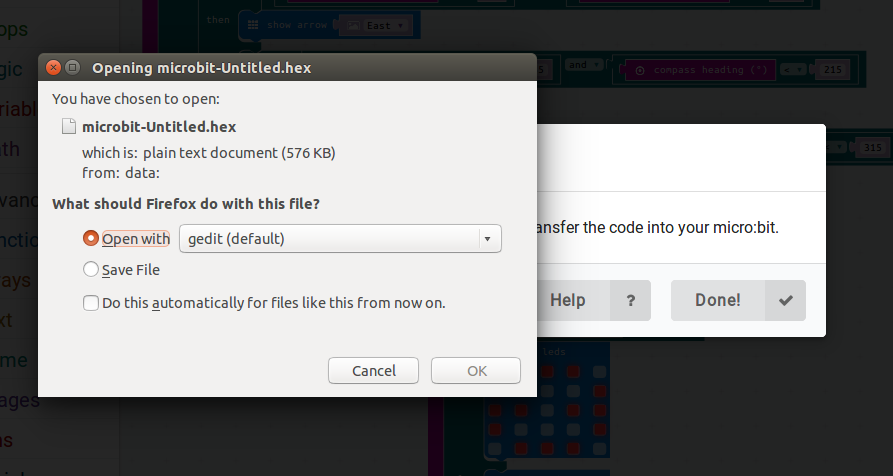893x476 pixels.
Task: Click the 'You have chosen to open:' text
Action: tap(136, 99)
